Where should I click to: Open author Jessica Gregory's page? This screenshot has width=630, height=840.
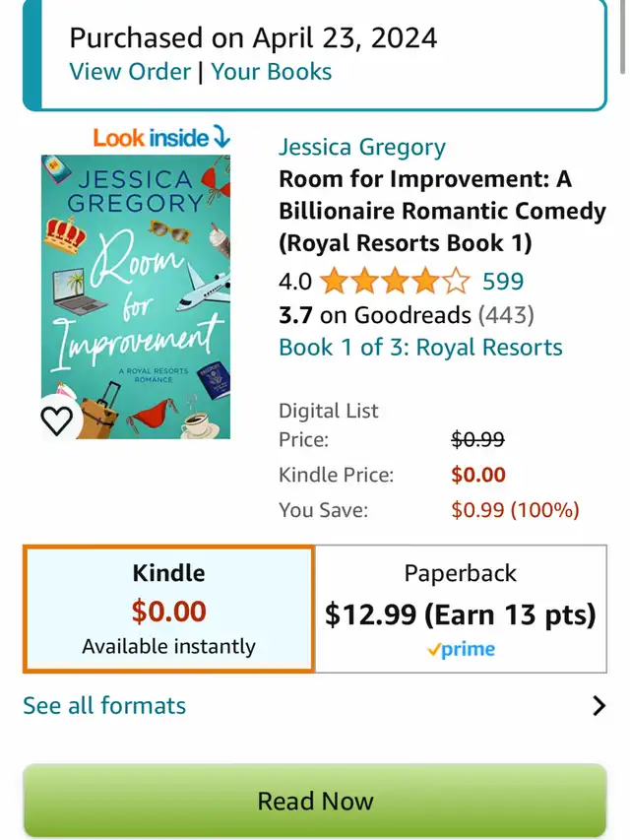[x=362, y=147]
